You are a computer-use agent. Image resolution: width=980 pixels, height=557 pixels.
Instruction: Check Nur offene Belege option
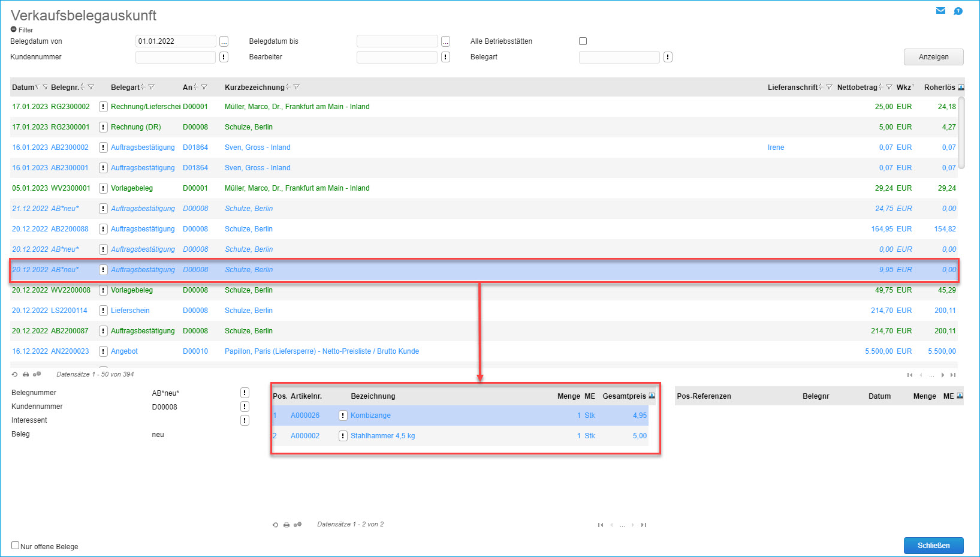[x=16, y=546]
